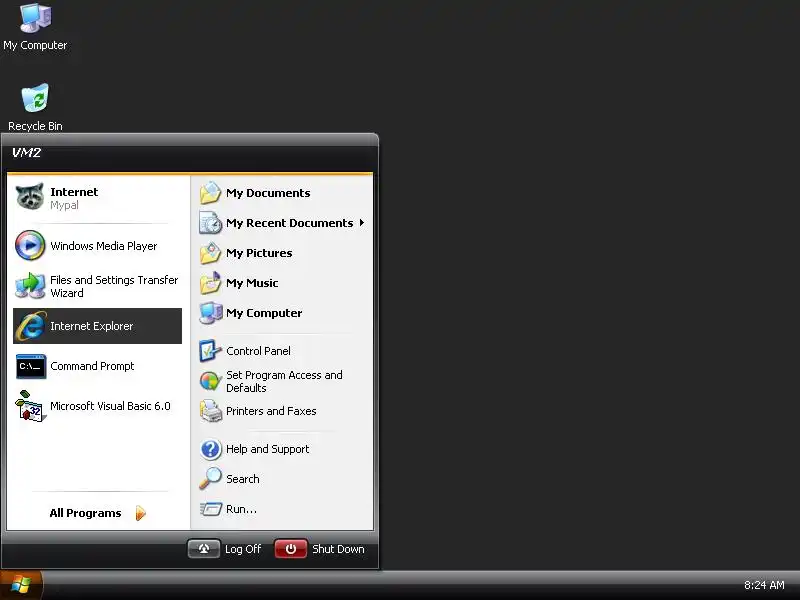Image resolution: width=800 pixels, height=600 pixels.
Task: Click Set Program Access and Defaults text
Action: pos(284,382)
